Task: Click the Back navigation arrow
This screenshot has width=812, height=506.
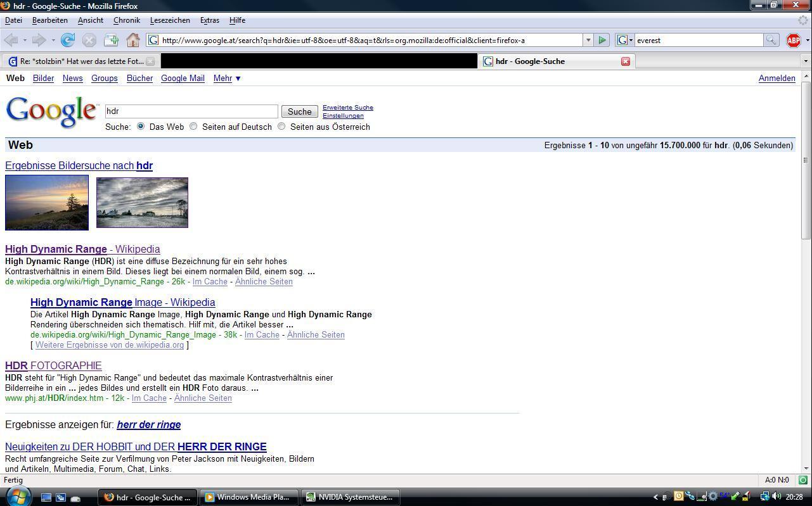Action: 11,41
